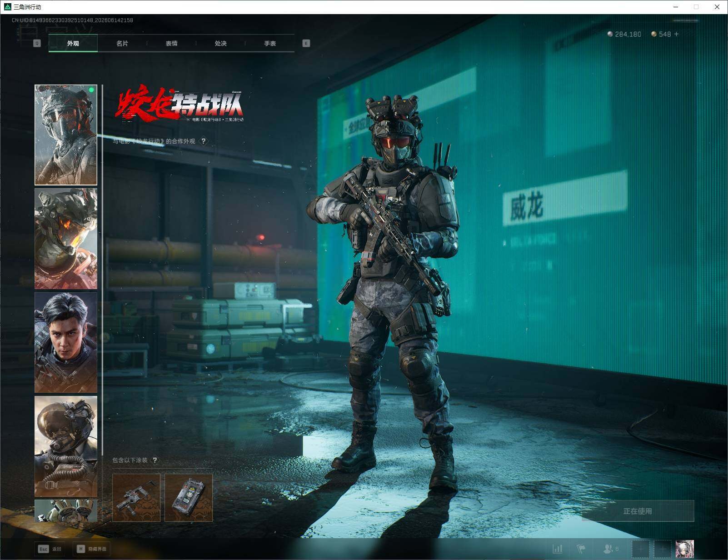Select the second skin thumbnail with orange visor

pyautogui.click(x=66, y=239)
